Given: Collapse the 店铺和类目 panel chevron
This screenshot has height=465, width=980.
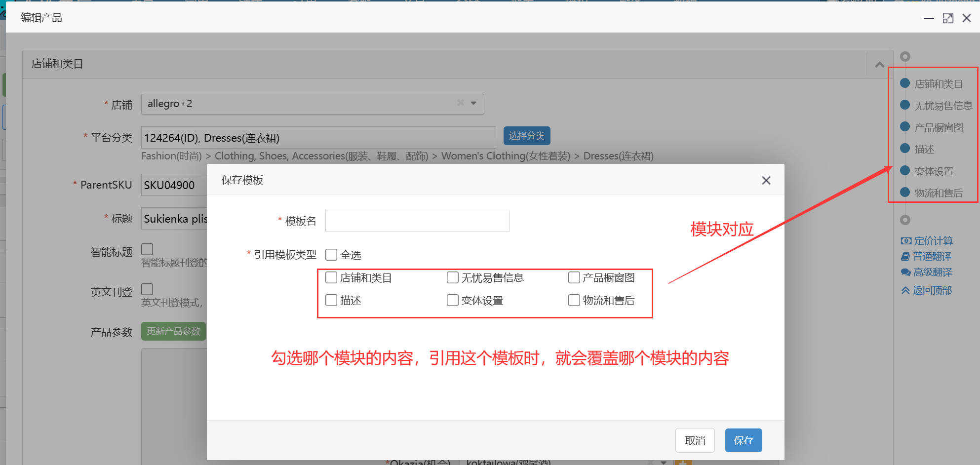Looking at the screenshot, I should 879,65.
